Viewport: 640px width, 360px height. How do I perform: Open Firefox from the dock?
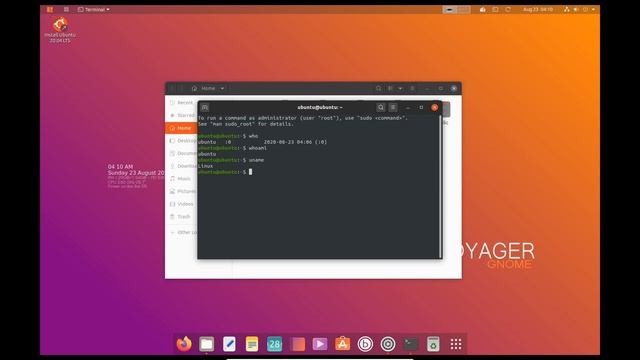tap(184, 344)
